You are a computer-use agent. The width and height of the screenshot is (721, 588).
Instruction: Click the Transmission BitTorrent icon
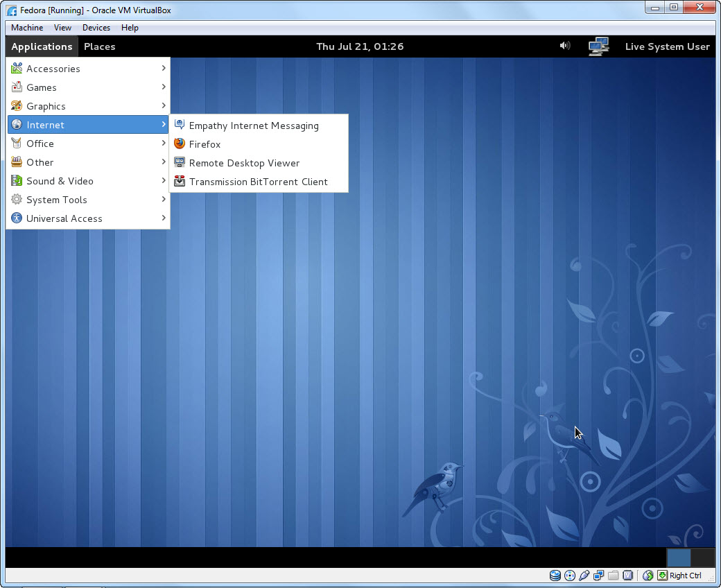180,181
